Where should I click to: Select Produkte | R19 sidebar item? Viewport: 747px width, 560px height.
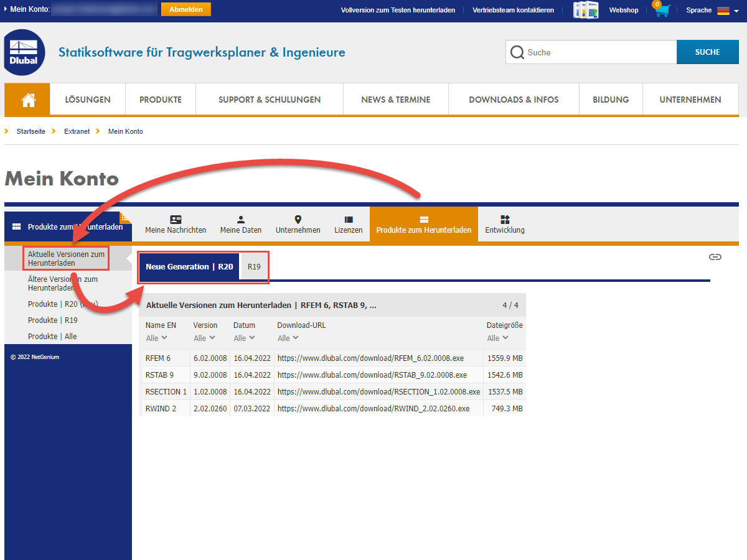click(53, 320)
